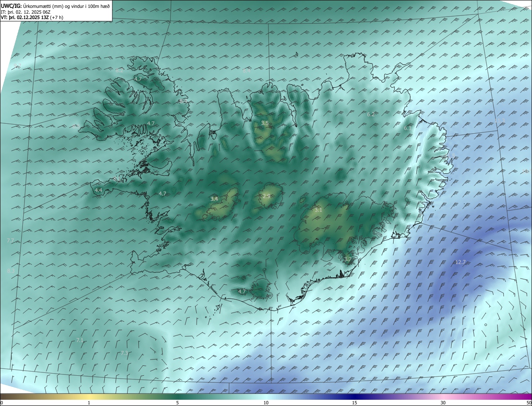Click the color bar above the "30" tick

(x=443, y=396)
